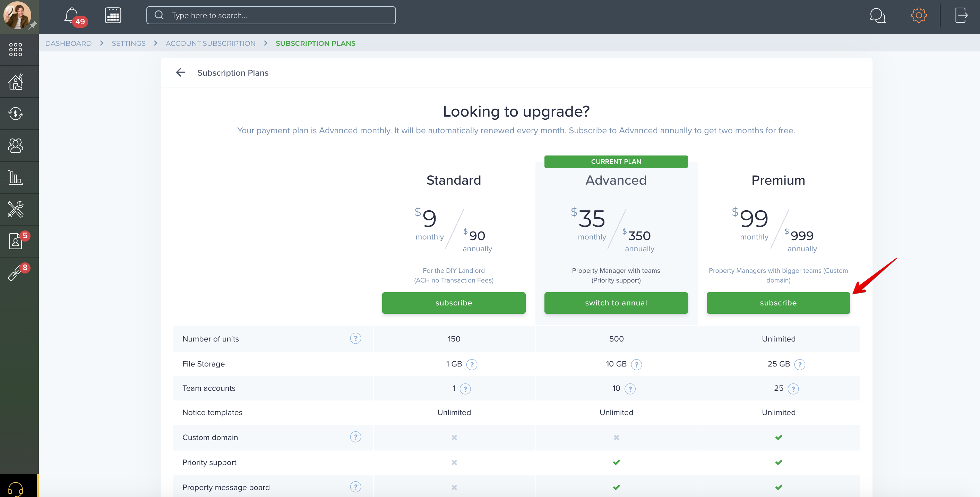The height and width of the screenshot is (497, 980).
Task: Show help for Property message board
Action: [x=355, y=487]
